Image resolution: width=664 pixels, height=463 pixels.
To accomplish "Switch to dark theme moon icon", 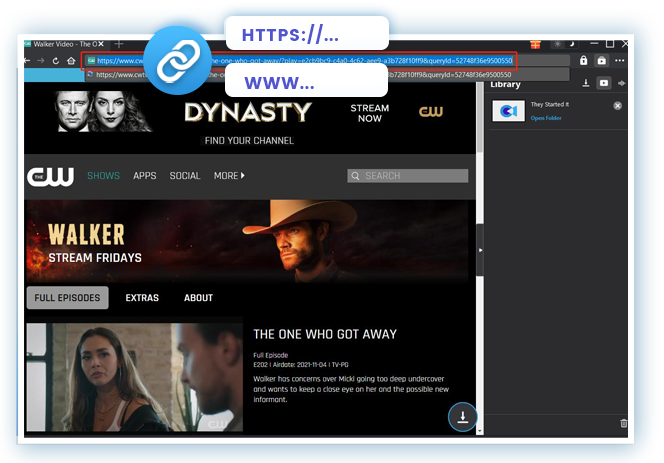I will click(x=571, y=44).
